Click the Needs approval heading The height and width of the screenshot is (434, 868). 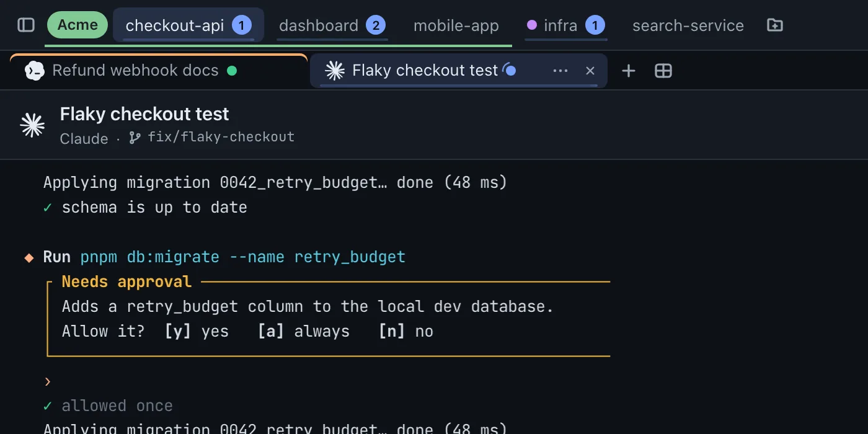[127, 281]
